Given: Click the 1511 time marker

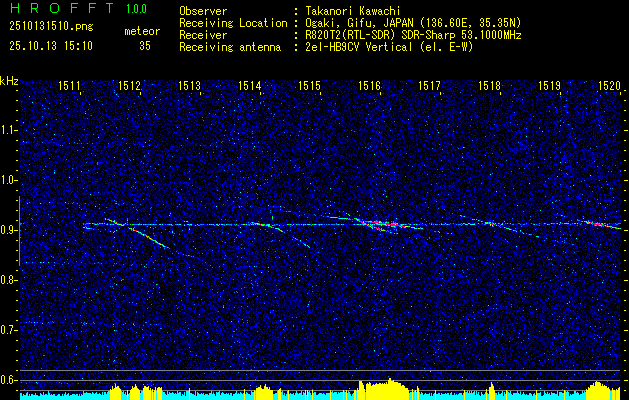Looking at the screenshot, I should coord(70,87).
